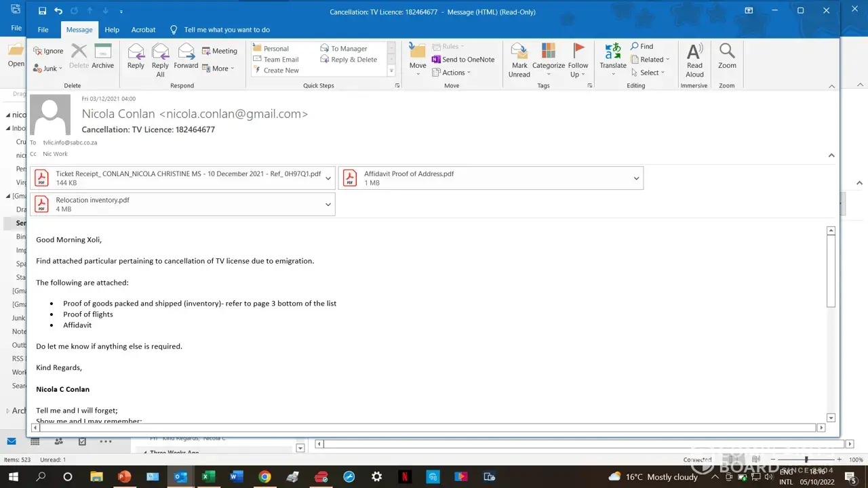Switch to the Acrobat tab
Image resolution: width=868 pixels, height=488 pixels.
click(x=143, y=30)
